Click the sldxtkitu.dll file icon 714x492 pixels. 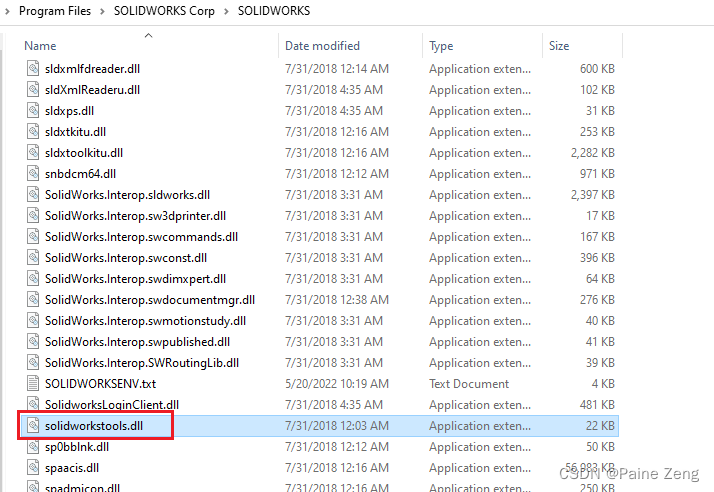pyautogui.click(x=33, y=131)
